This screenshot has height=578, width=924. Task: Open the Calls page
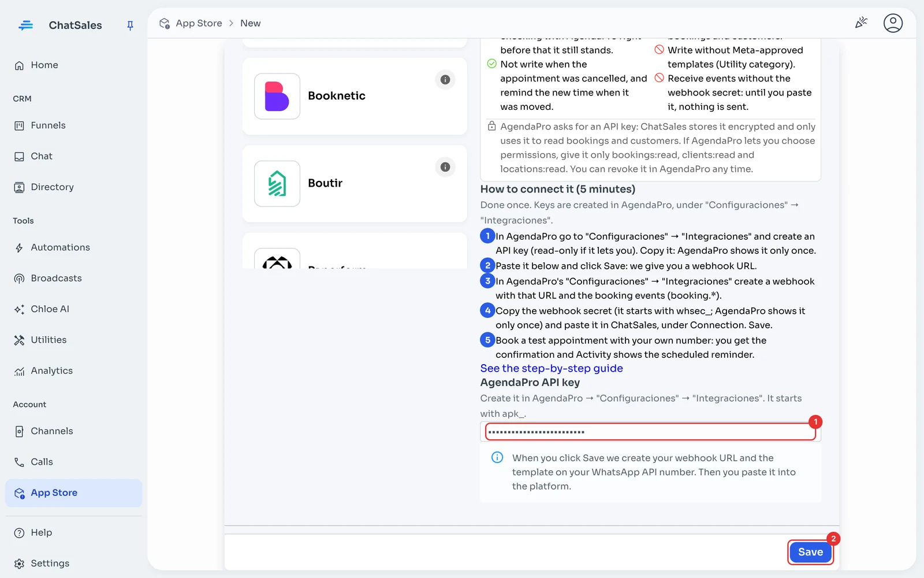73,462
